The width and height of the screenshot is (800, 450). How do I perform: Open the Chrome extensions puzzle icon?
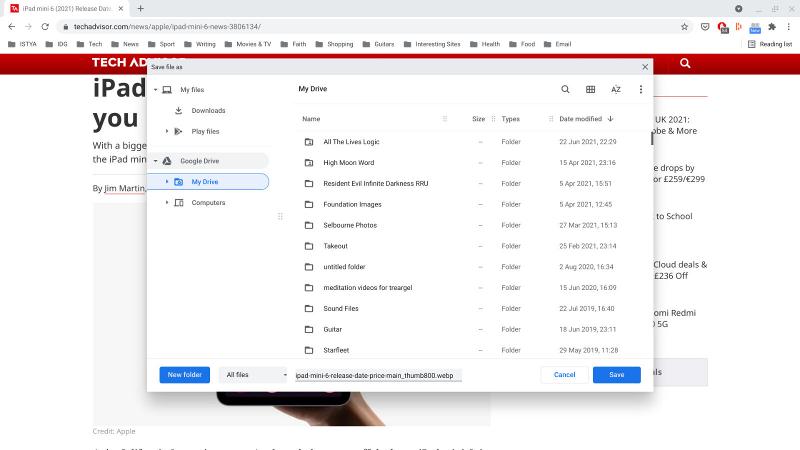click(772, 27)
